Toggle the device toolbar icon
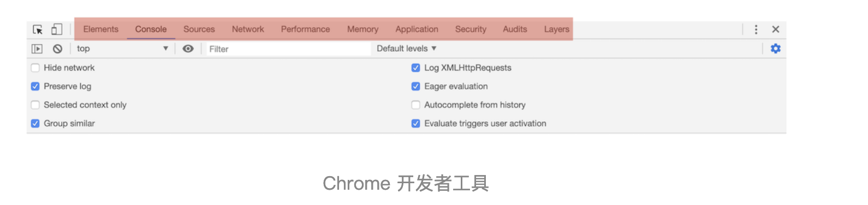This screenshot has width=868, height=205. pos(57,29)
